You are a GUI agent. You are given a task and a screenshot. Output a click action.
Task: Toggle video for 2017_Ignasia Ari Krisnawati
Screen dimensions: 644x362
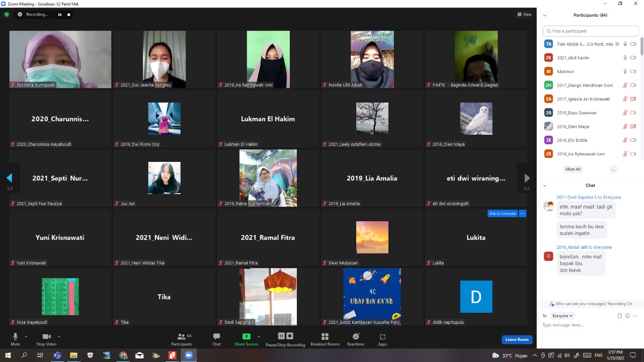coord(633,99)
